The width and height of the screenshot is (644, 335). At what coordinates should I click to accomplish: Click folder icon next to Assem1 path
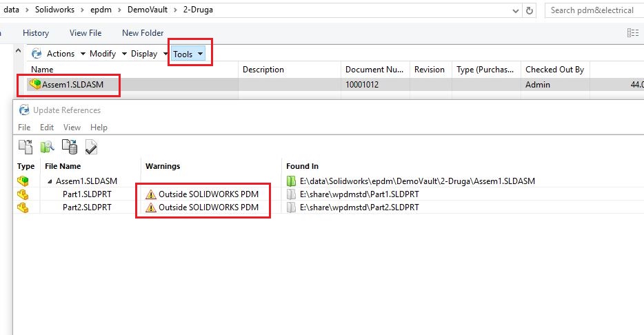point(292,181)
